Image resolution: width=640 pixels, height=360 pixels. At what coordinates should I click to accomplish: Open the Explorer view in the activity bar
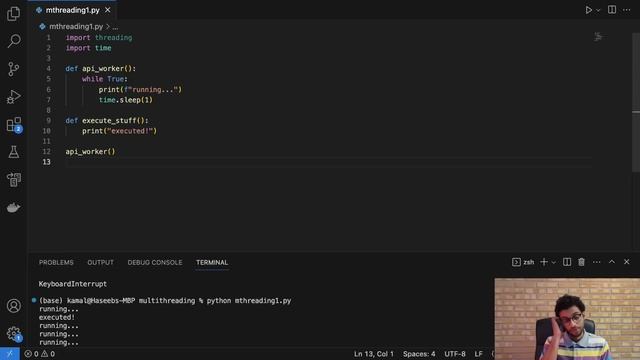tap(13, 14)
